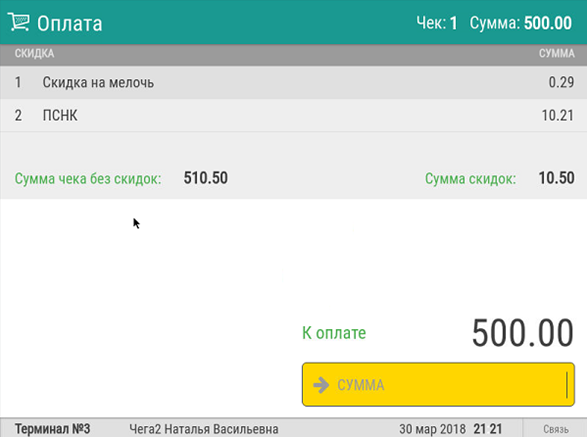
Task: Click the header Сумма: 500.00 total
Action: 520,23
